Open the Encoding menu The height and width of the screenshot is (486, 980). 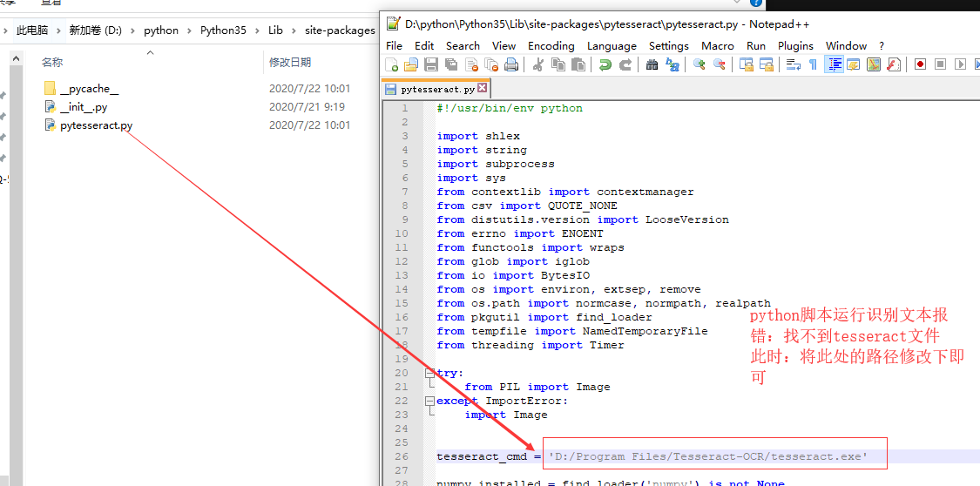[x=551, y=45]
